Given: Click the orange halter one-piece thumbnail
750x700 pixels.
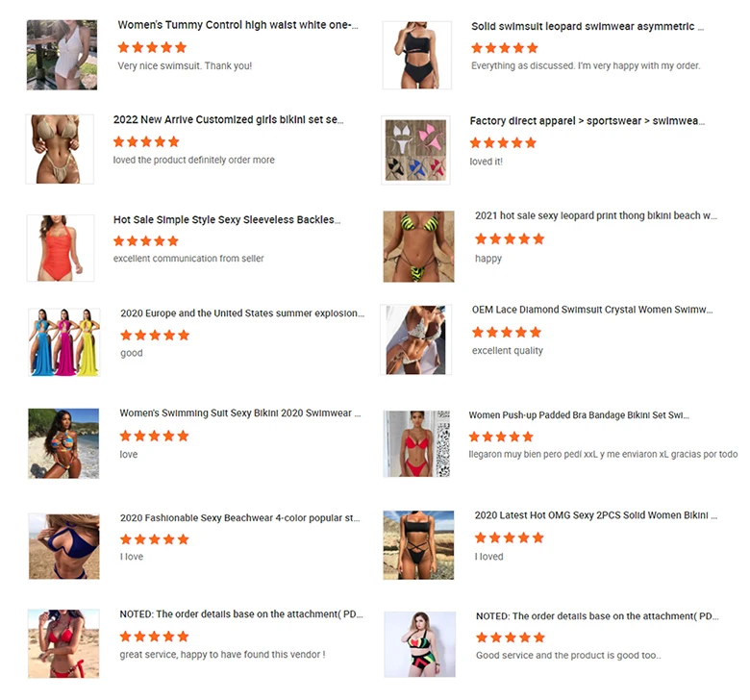Looking at the screenshot, I should (x=61, y=248).
